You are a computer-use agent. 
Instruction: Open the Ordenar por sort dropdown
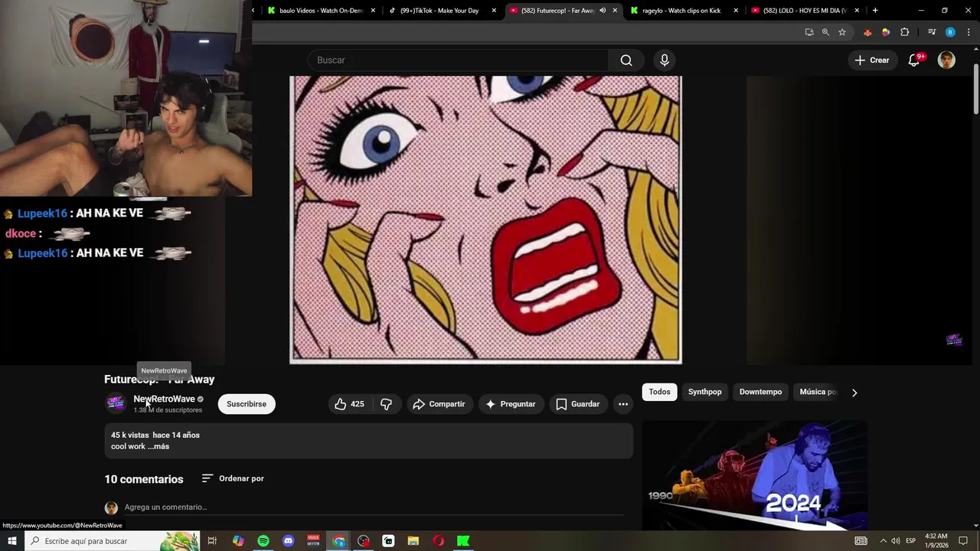coord(233,478)
